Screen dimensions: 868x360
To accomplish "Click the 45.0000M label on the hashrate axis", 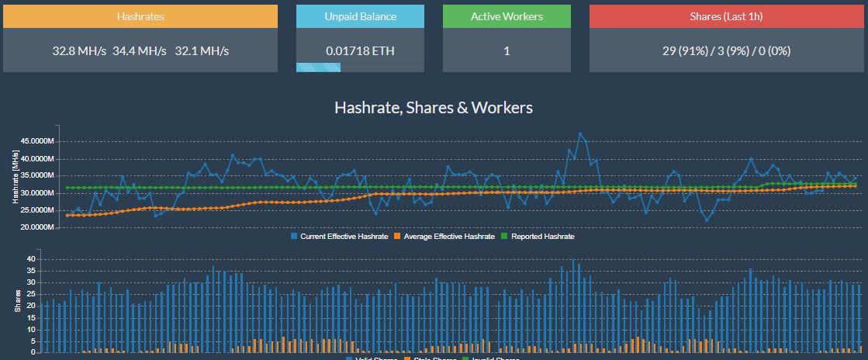I will [x=36, y=141].
